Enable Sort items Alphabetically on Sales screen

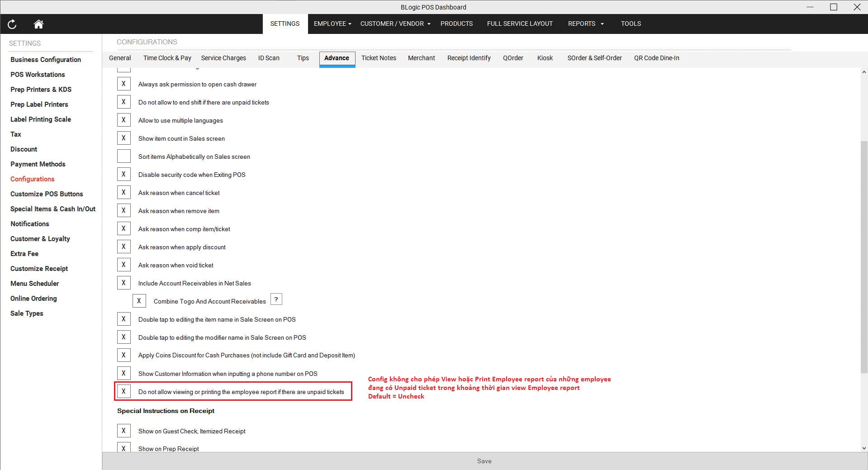click(x=123, y=157)
